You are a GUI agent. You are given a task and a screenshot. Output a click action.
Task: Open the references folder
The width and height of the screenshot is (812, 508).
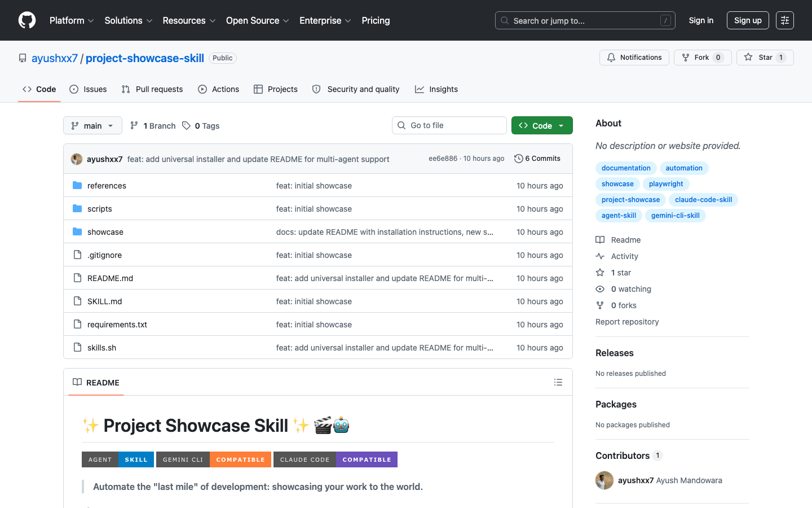(107, 186)
